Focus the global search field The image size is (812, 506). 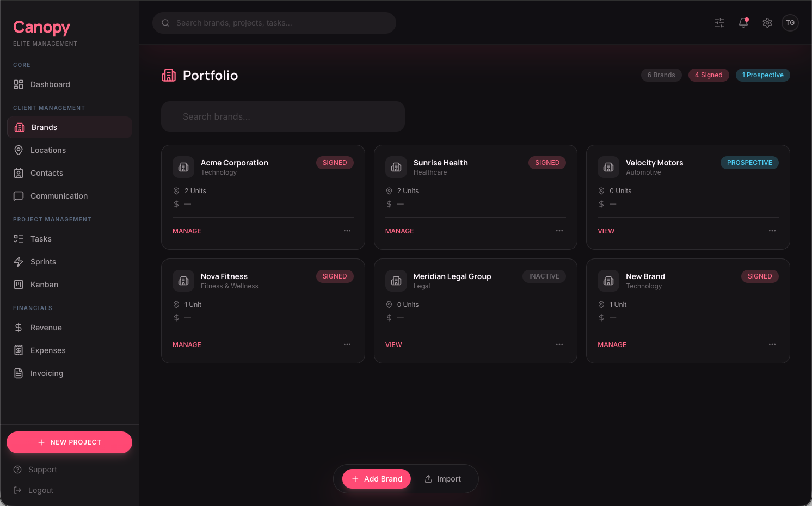tap(274, 23)
